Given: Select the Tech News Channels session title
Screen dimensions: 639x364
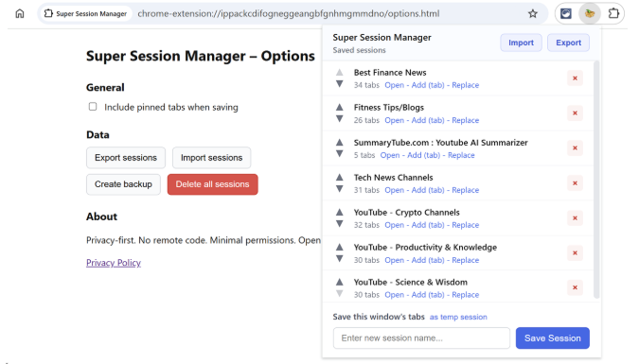Looking at the screenshot, I should (x=393, y=178).
